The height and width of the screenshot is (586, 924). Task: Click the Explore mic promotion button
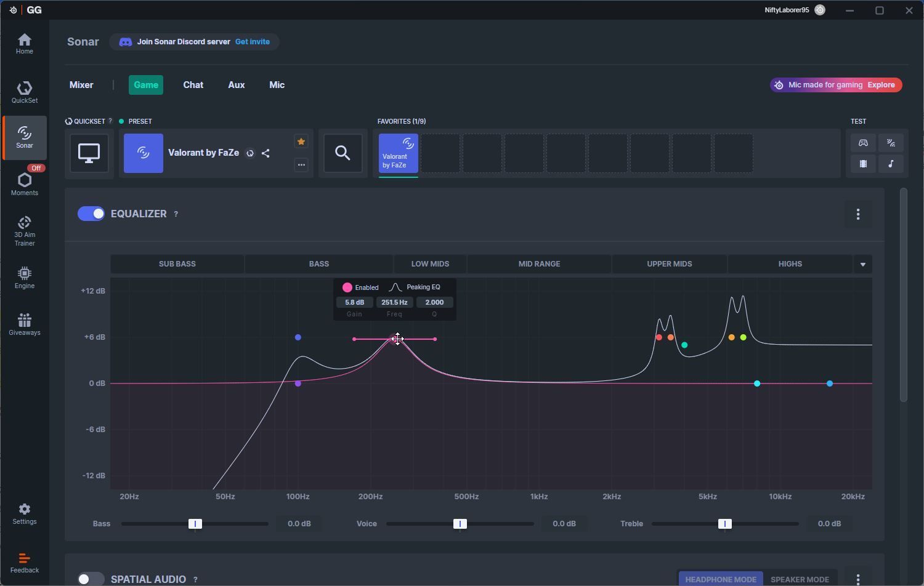881,85
